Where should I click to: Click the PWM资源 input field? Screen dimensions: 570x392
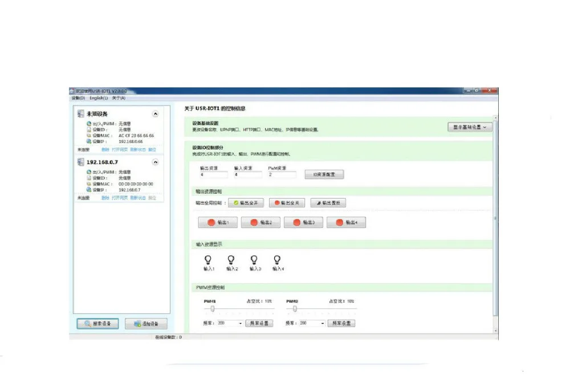click(282, 175)
